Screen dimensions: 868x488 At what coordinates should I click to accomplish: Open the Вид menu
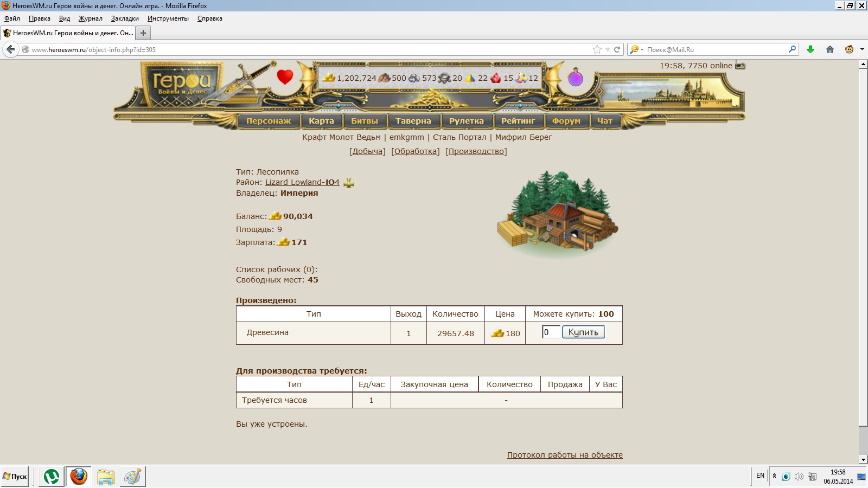tap(65, 18)
